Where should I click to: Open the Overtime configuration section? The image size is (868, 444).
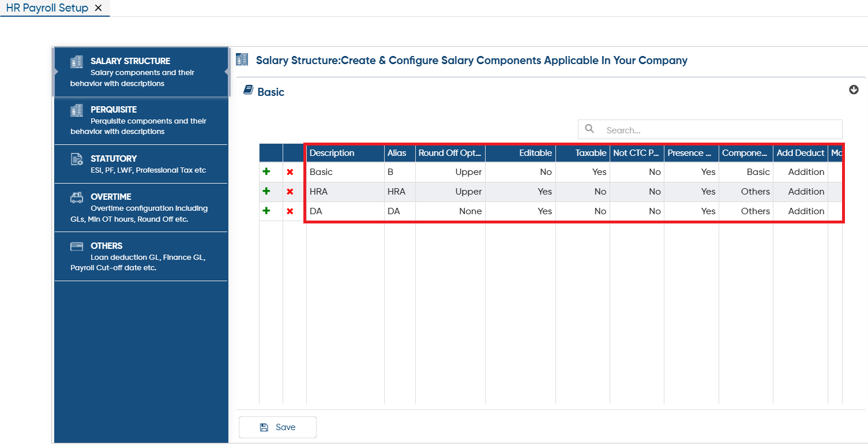coord(141,208)
